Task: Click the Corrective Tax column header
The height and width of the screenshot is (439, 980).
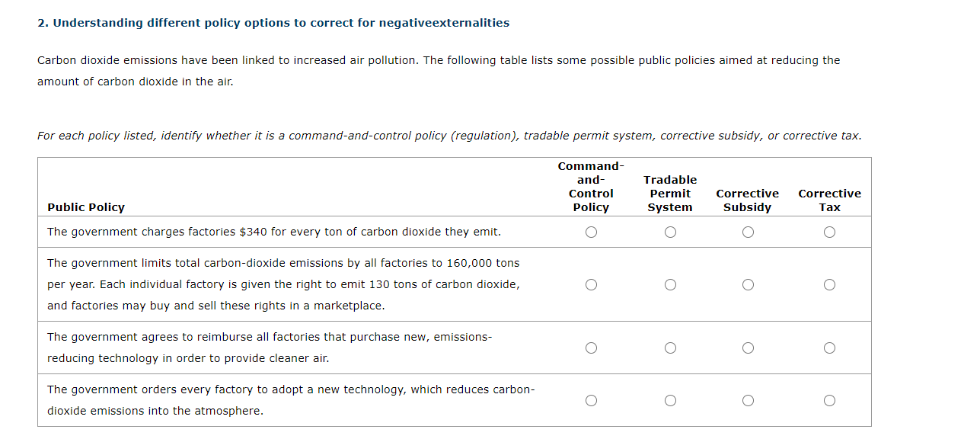Action: [829, 200]
